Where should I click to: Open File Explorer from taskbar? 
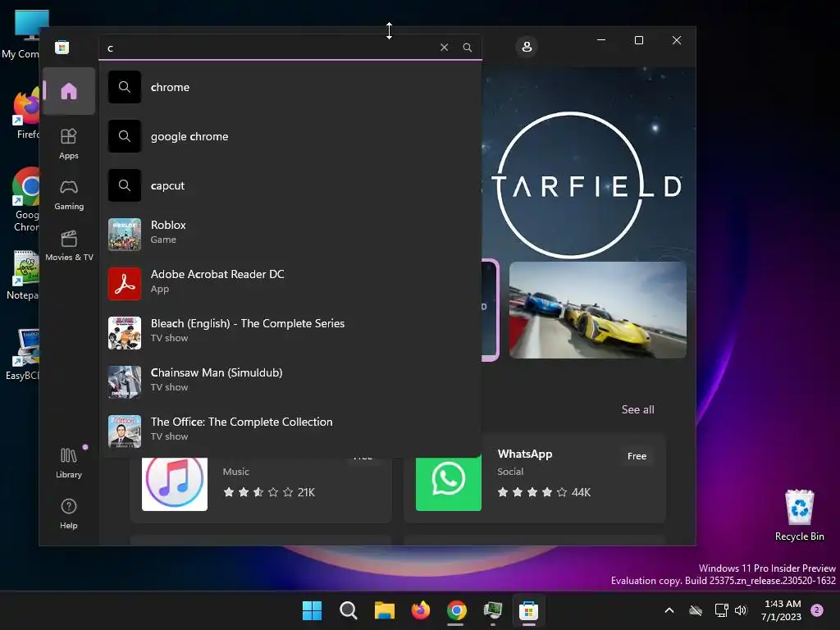pyautogui.click(x=384, y=610)
